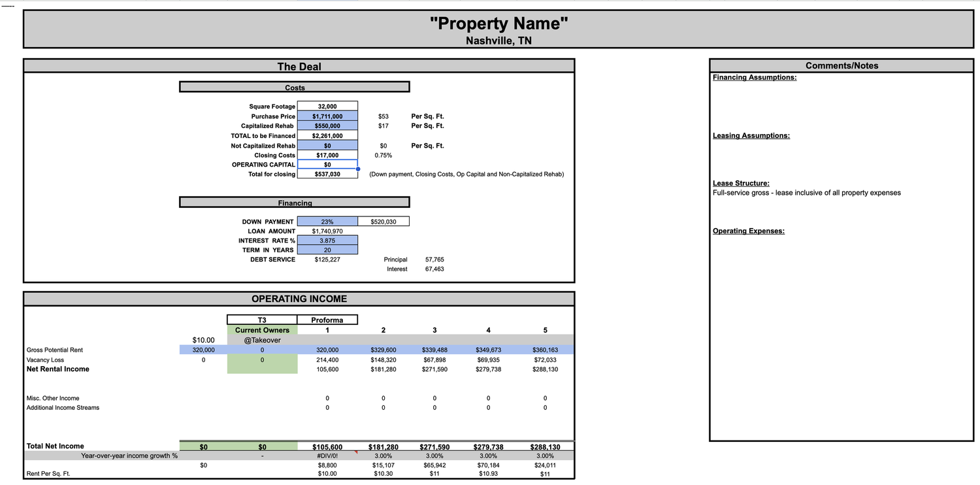Click the DEBT SERVICE label
Image resolution: width=980 pixels, height=485 pixels.
(272, 259)
